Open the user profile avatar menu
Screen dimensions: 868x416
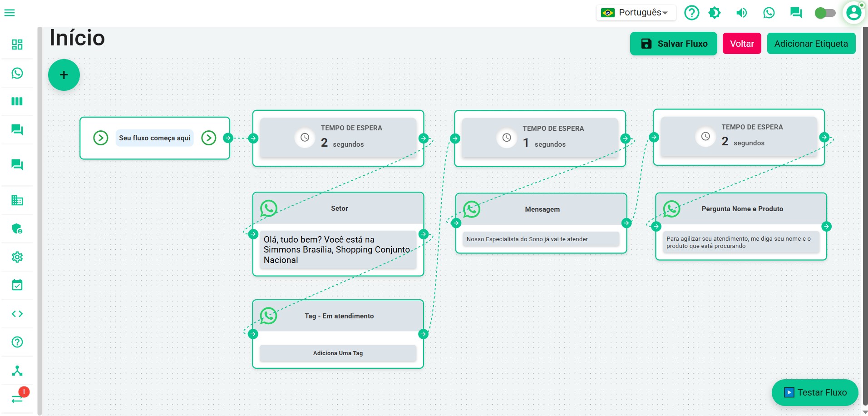coord(853,13)
